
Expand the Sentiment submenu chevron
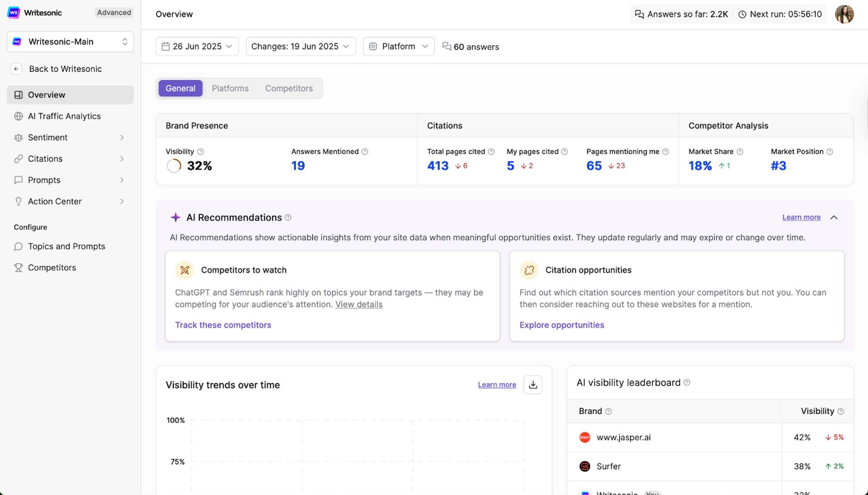click(122, 137)
